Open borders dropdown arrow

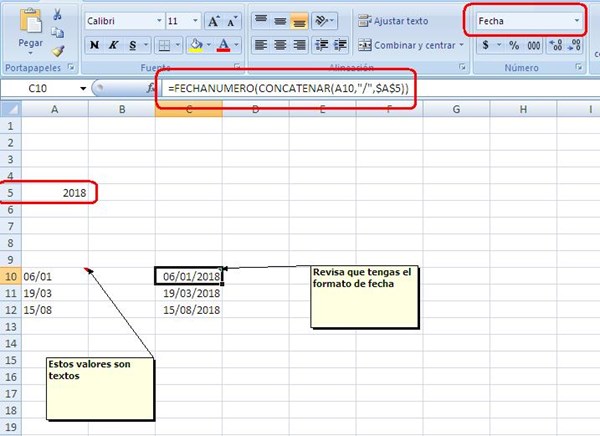click(178, 45)
